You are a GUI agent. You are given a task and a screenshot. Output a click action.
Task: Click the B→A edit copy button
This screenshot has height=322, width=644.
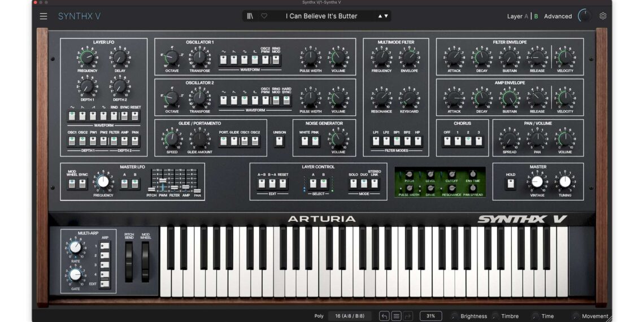[272, 183]
